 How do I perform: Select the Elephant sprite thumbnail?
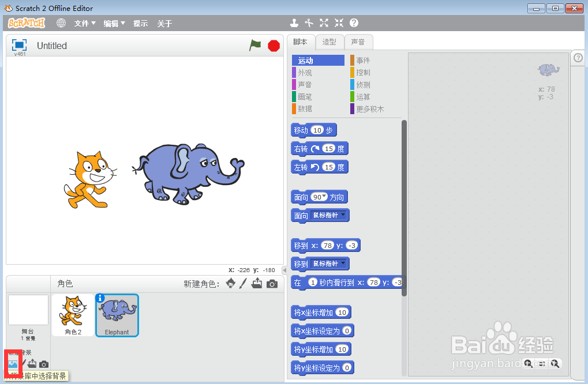pyautogui.click(x=117, y=315)
